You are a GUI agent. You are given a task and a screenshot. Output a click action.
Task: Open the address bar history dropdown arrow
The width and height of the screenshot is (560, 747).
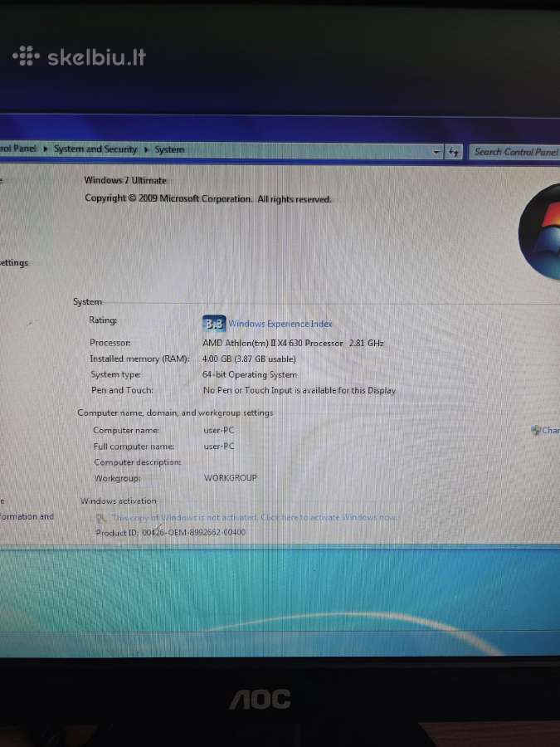click(436, 152)
